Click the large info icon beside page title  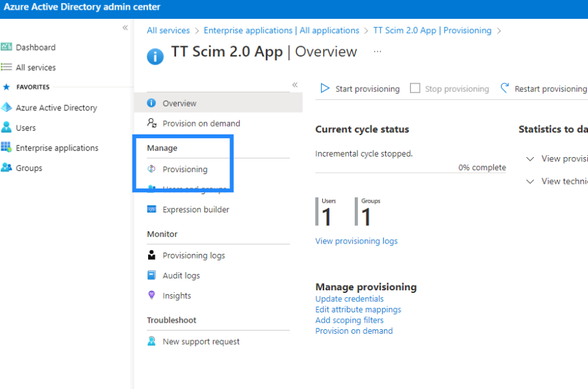click(155, 56)
